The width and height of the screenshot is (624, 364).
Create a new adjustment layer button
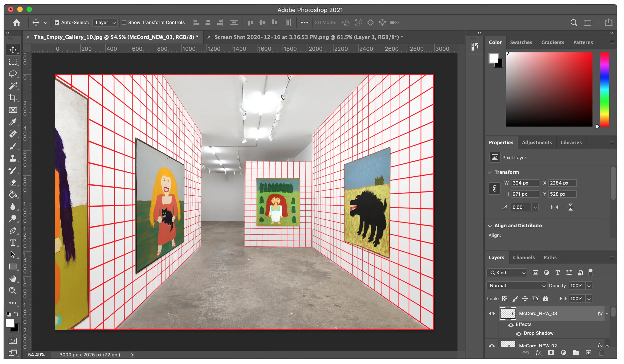coord(564,353)
